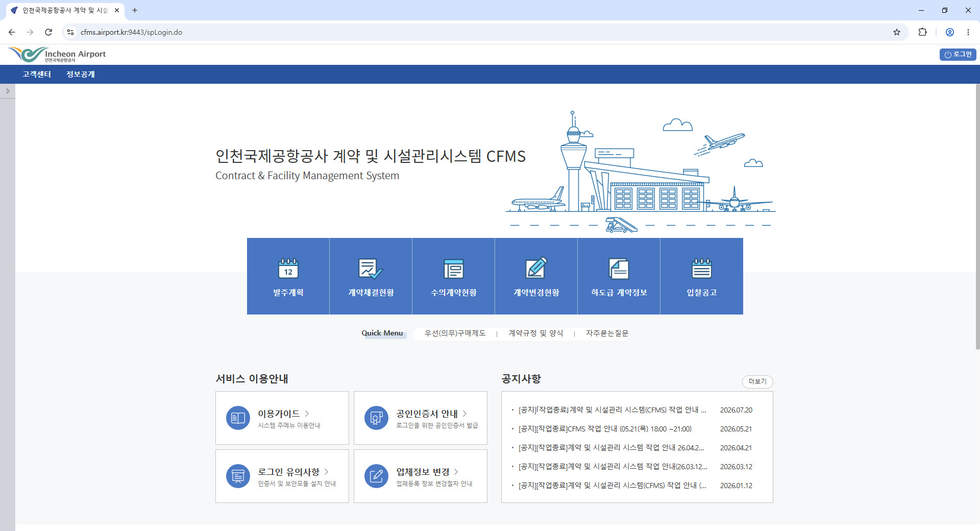Click the 로그인 button
This screenshot has width=980, height=531.
click(958, 55)
